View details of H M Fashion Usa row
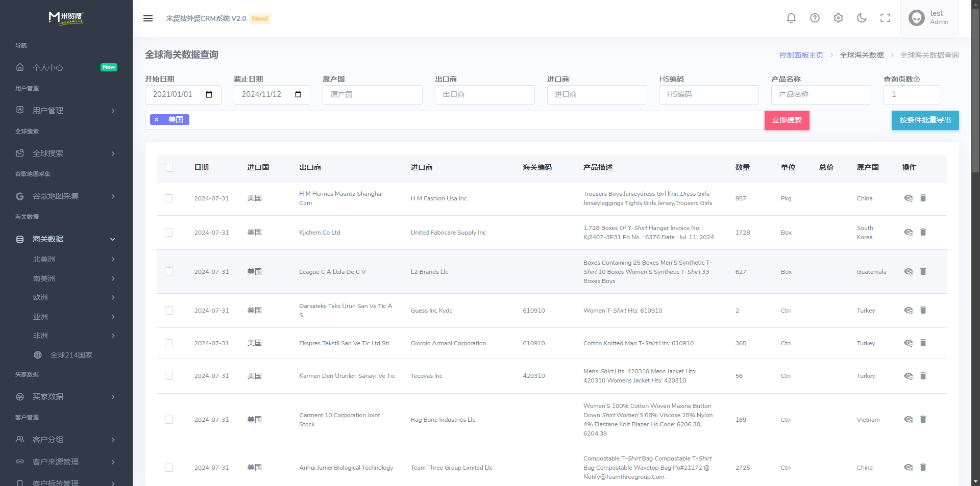 point(909,198)
